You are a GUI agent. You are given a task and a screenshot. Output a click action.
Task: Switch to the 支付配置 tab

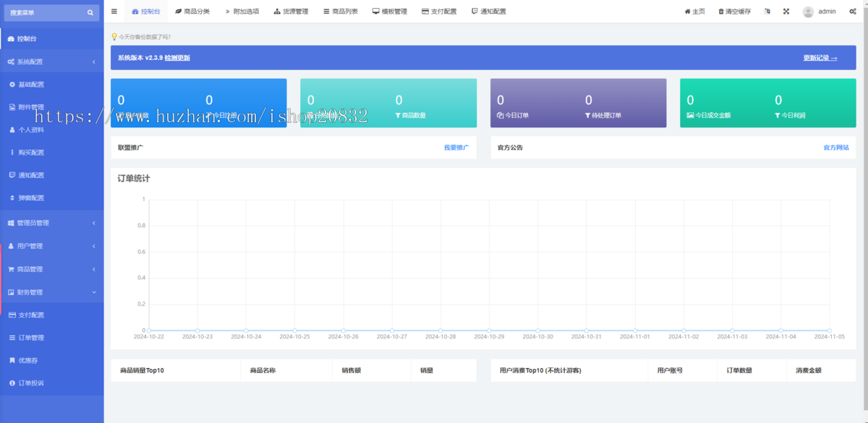pyautogui.click(x=438, y=12)
